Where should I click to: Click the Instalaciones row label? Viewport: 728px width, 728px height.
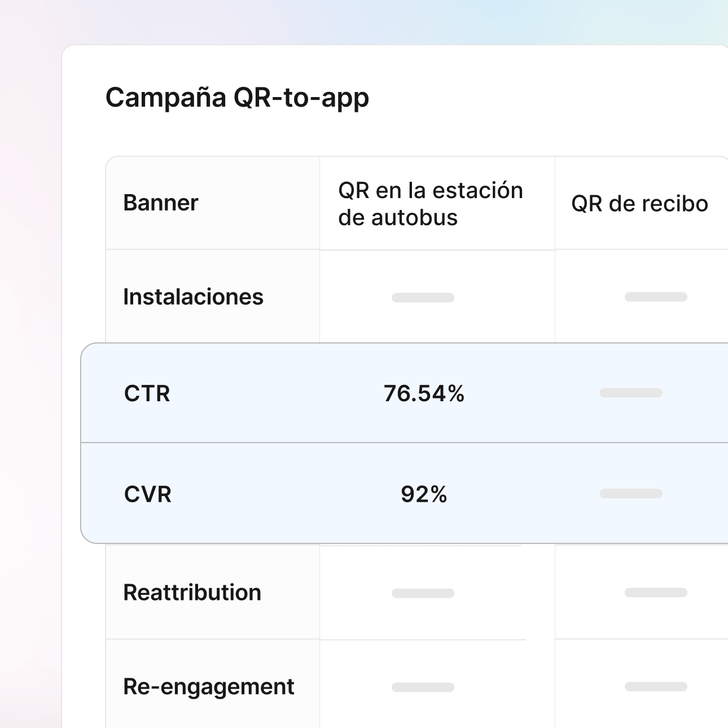[x=193, y=297]
